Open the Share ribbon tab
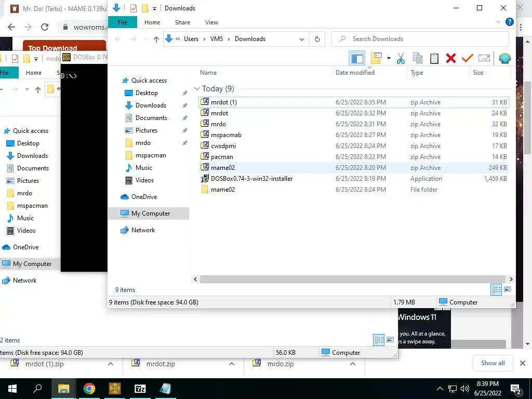532x399 pixels. coord(182,22)
